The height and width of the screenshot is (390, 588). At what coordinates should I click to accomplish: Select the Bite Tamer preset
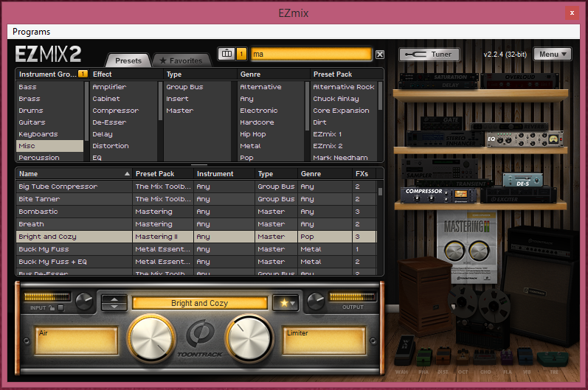pos(196,199)
